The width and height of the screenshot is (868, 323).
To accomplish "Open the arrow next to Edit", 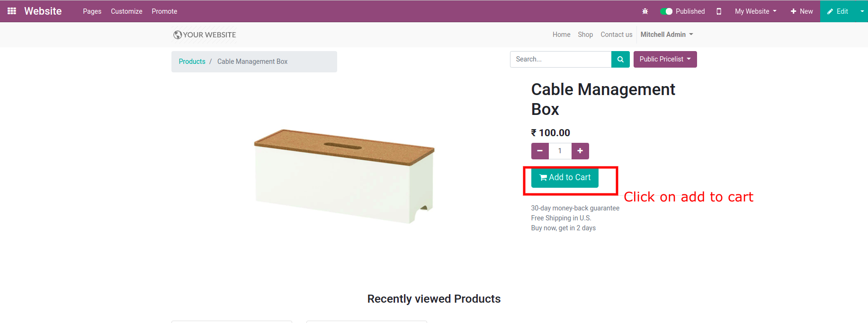I will pyautogui.click(x=862, y=11).
